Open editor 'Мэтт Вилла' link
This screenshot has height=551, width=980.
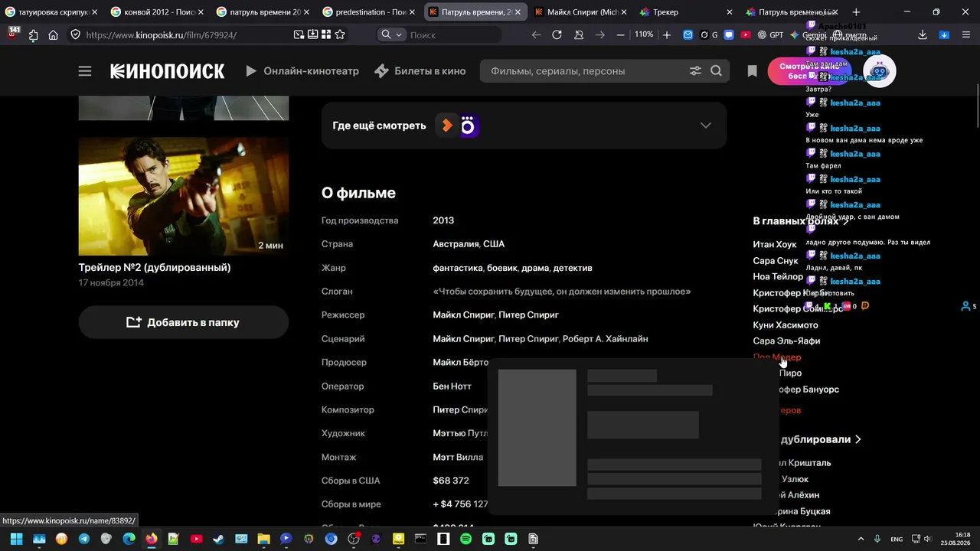[x=458, y=458]
